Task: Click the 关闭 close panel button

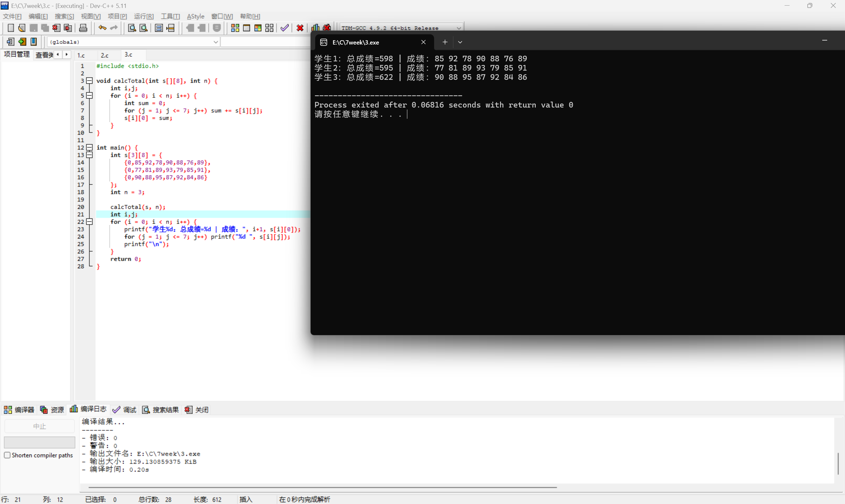Action: [x=197, y=410]
